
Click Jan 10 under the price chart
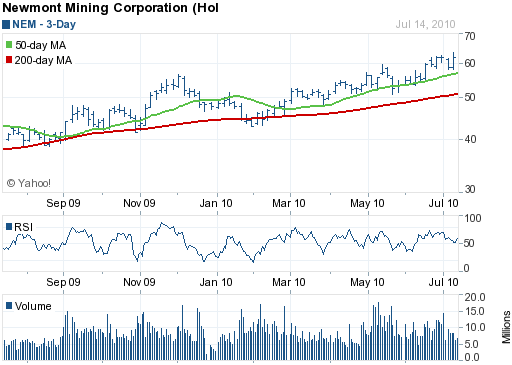point(216,203)
